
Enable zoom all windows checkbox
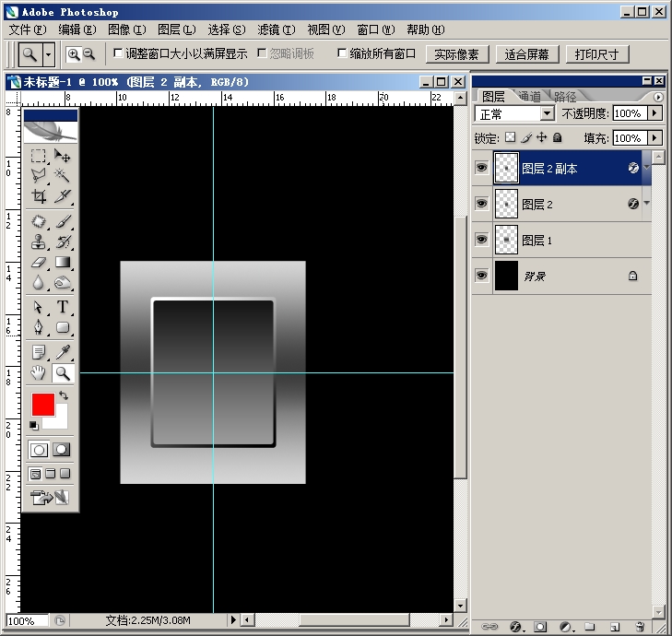pyautogui.click(x=342, y=53)
